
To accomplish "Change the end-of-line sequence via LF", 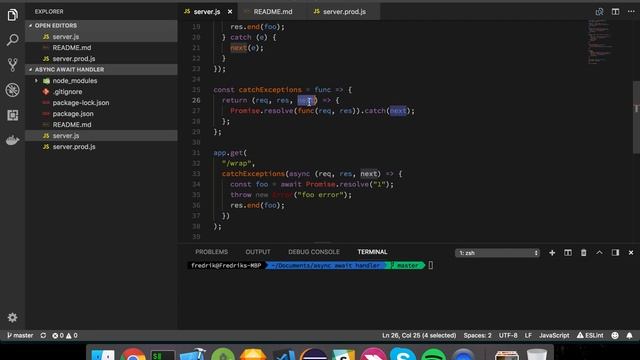I will (x=528, y=336).
